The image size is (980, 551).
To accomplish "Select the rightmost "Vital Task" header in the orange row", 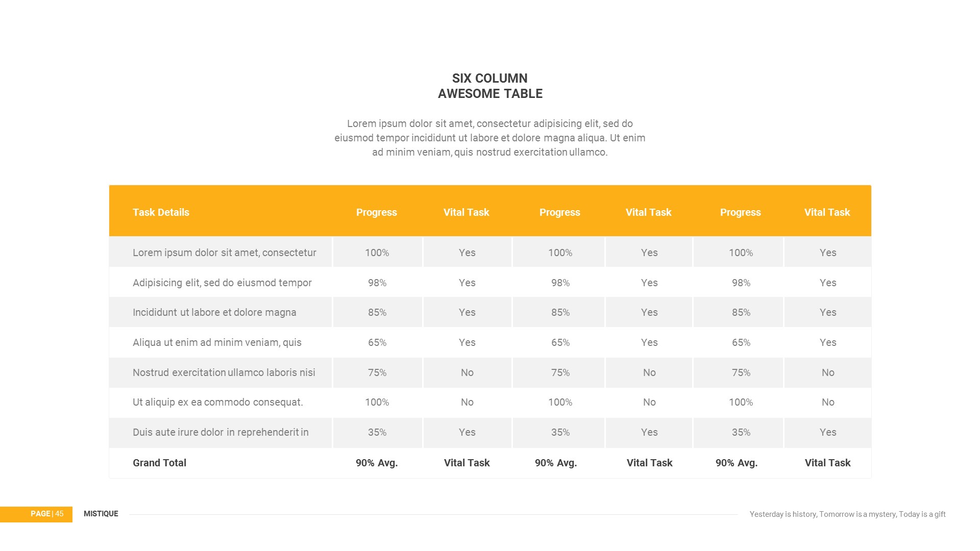I will click(x=827, y=212).
